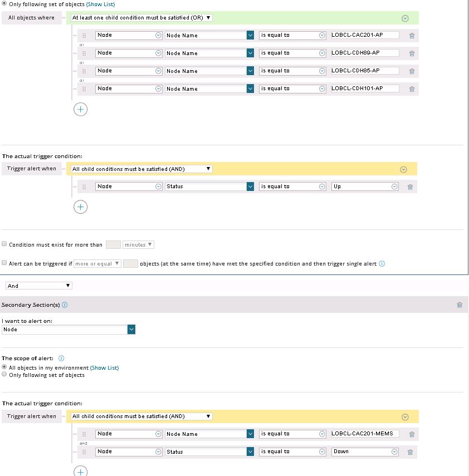Open info tooltip next to Secondary Section(s)
Image resolution: width=469 pixels, height=476 pixels.
[65, 305]
